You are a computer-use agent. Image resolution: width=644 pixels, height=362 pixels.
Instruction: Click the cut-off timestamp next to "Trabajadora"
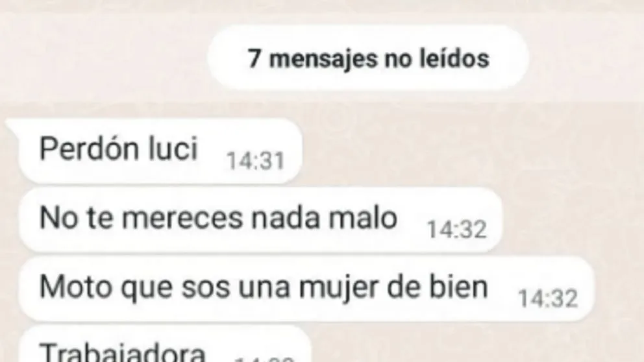(x=264, y=359)
